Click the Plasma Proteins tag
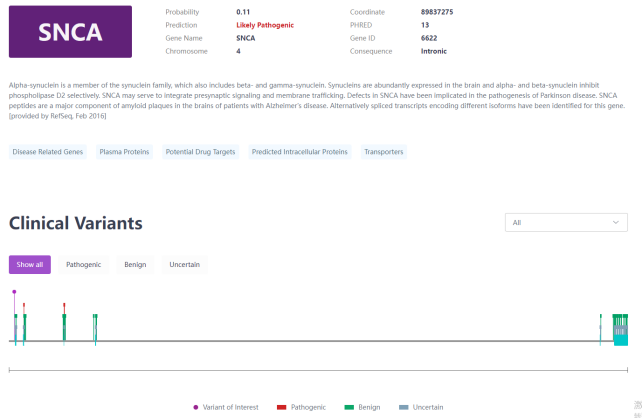The image size is (642, 418). click(124, 152)
